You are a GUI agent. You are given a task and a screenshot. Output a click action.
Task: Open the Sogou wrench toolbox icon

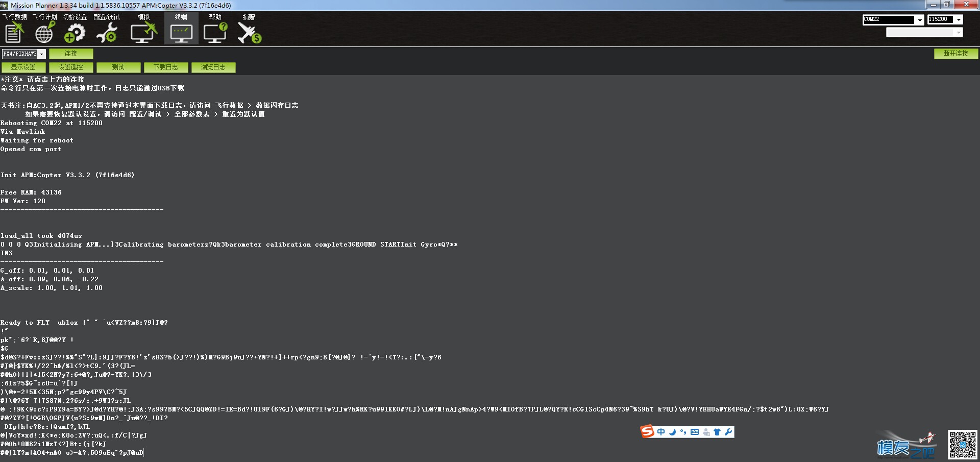click(728, 432)
